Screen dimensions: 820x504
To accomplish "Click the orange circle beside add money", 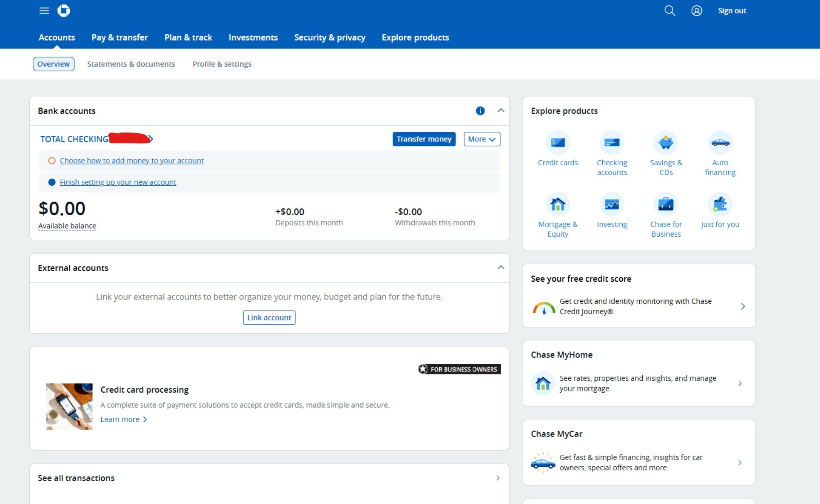I will [52, 161].
